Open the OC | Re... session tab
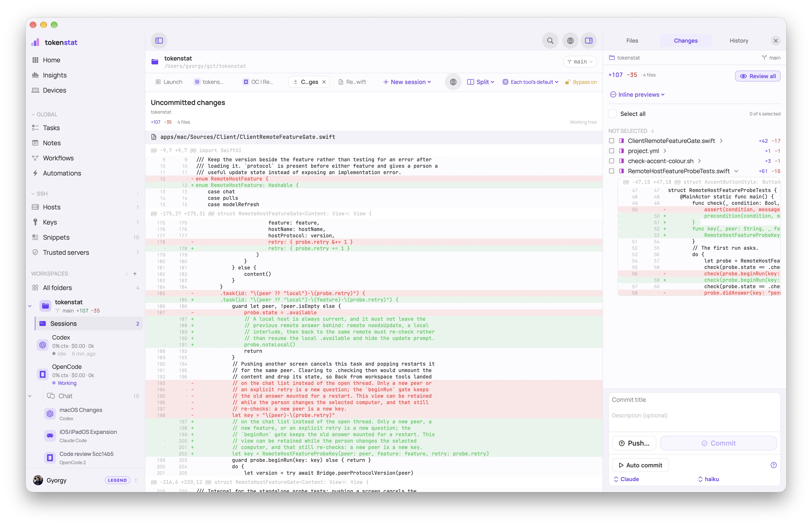Viewport: 812px width, 526px height. pos(258,82)
